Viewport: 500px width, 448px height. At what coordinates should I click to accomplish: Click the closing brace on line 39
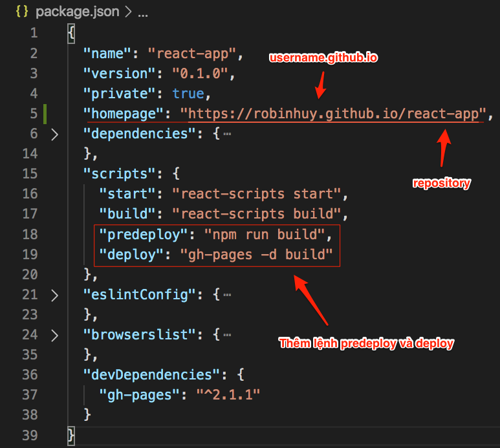(71, 435)
